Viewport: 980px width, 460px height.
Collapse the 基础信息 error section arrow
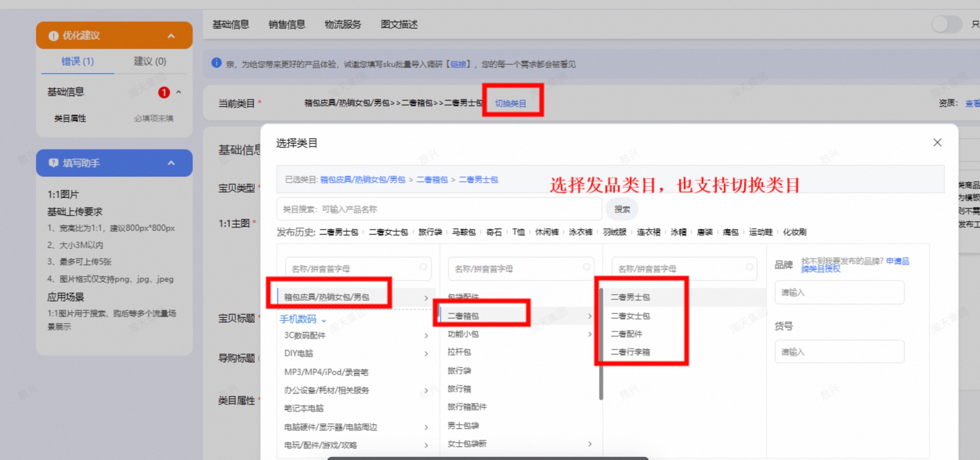[179, 92]
